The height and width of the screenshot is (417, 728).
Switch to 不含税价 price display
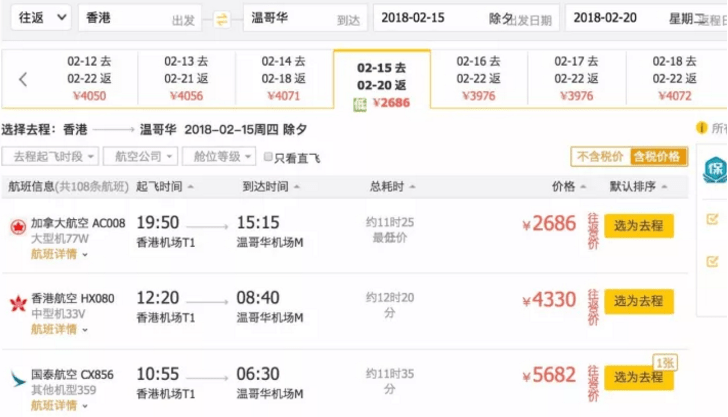[x=600, y=156]
